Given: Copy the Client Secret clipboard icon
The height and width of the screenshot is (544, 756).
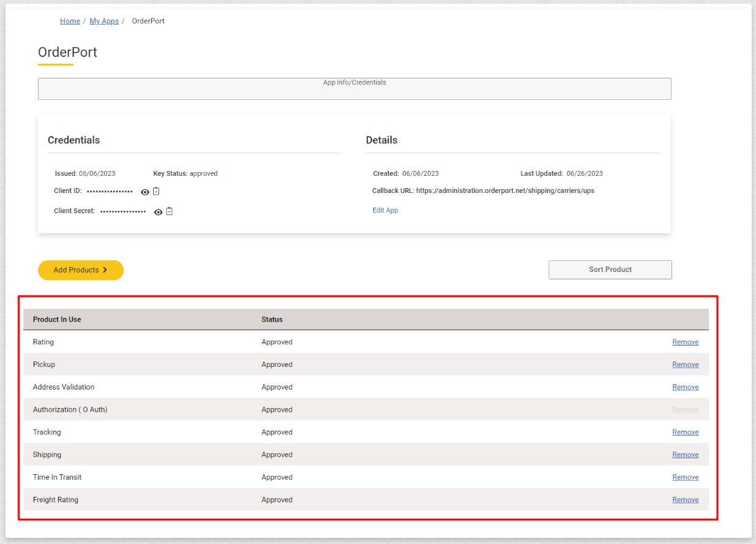Looking at the screenshot, I should coord(170,211).
